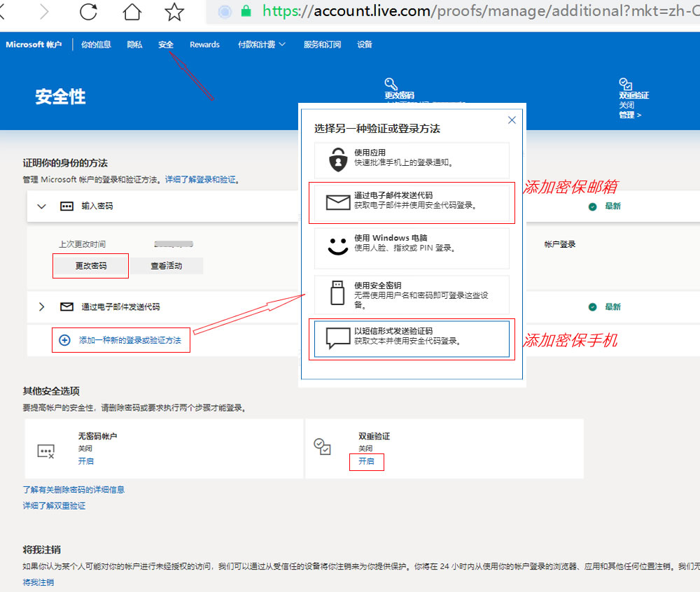Click 添加一种新的登录或验证方法 link

click(x=130, y=340)
